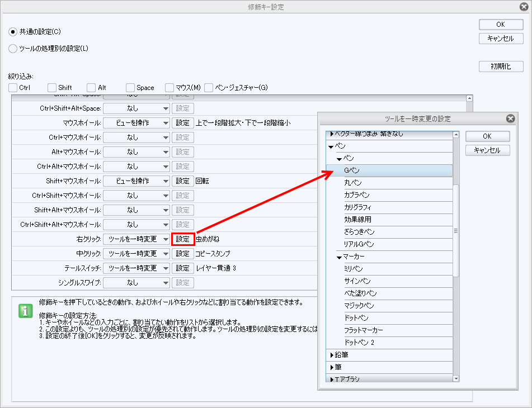
Task: Expand the 筆 tool group
Action: tap(332, 367)
